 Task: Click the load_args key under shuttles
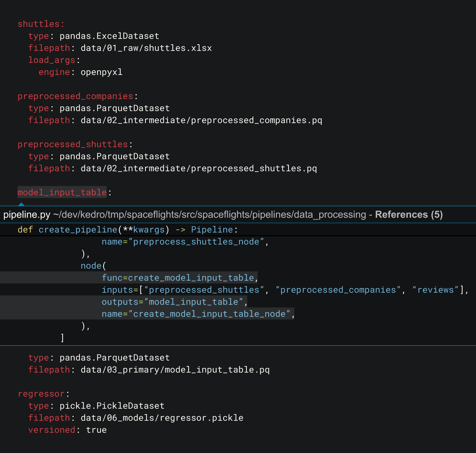tap(52, 60)
